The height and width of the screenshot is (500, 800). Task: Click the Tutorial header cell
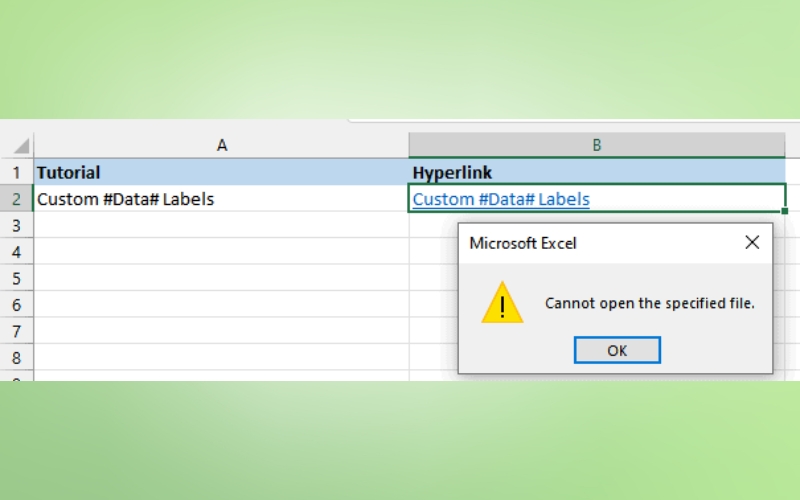tap(221, 172)
